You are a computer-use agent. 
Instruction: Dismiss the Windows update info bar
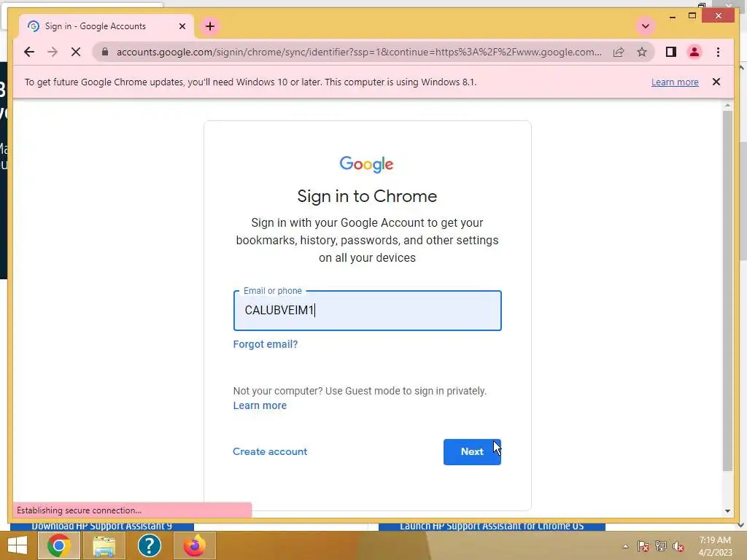(716, 82)
